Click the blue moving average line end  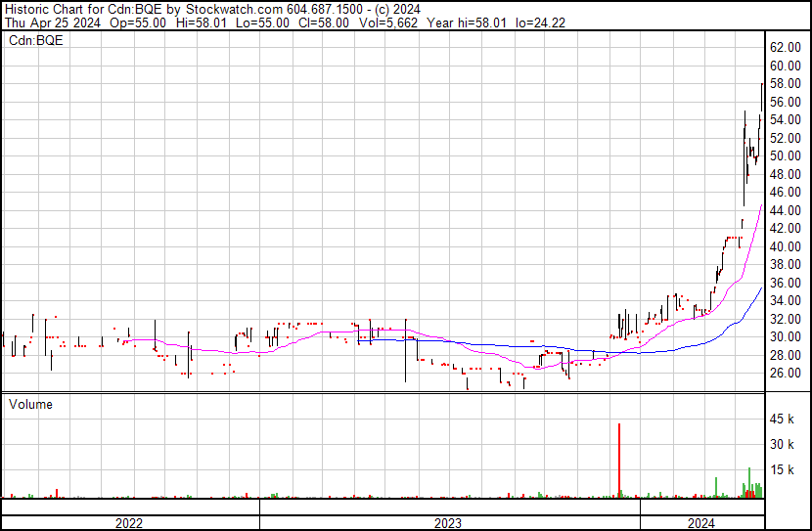(761, 288)
